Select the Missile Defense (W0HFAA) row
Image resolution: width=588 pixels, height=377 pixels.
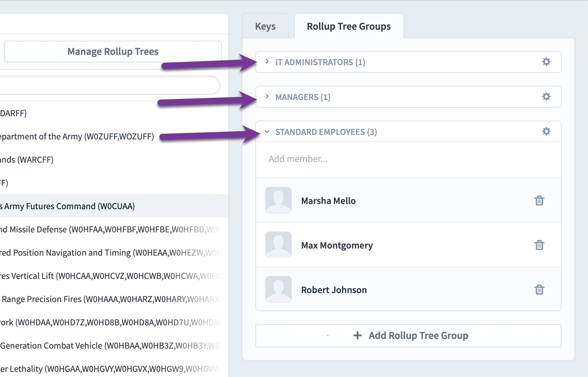(114, 229)
